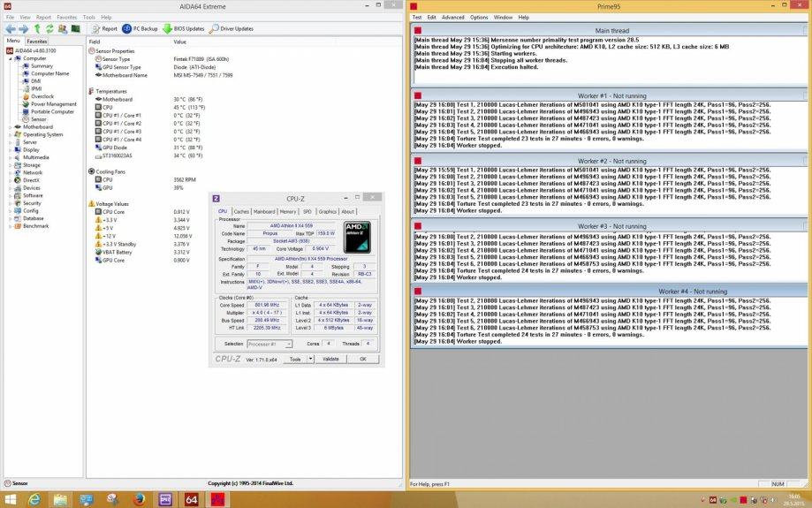Go back with AIDA64 blue left arrow
The height and width of the screenshot is (508, 812).
[11, 29]
